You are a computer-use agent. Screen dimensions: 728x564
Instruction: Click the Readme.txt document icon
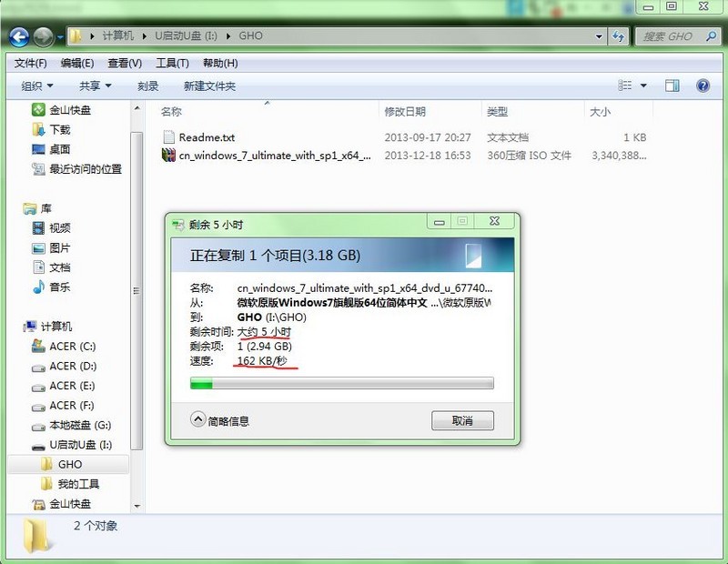[168, 137]
